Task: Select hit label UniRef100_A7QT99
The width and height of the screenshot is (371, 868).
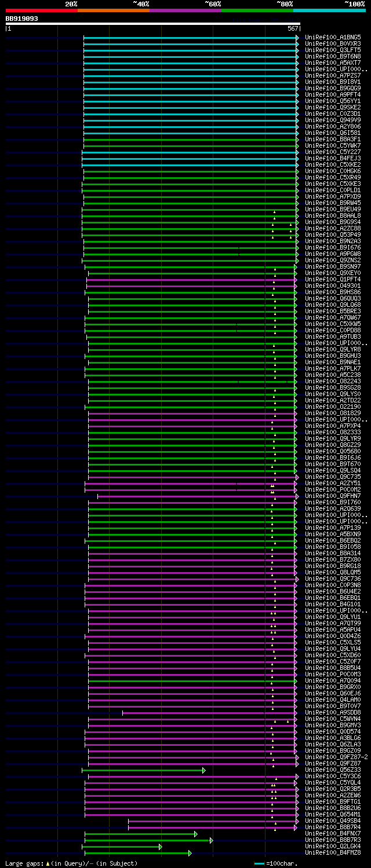Action: [333, 623]
